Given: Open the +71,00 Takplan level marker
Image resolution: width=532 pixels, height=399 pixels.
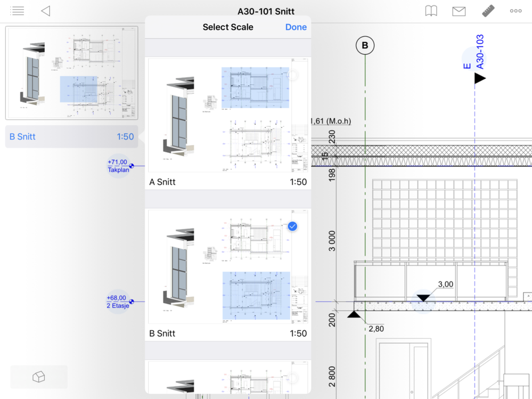Looking at the screenshot, I should pos(118,165).
